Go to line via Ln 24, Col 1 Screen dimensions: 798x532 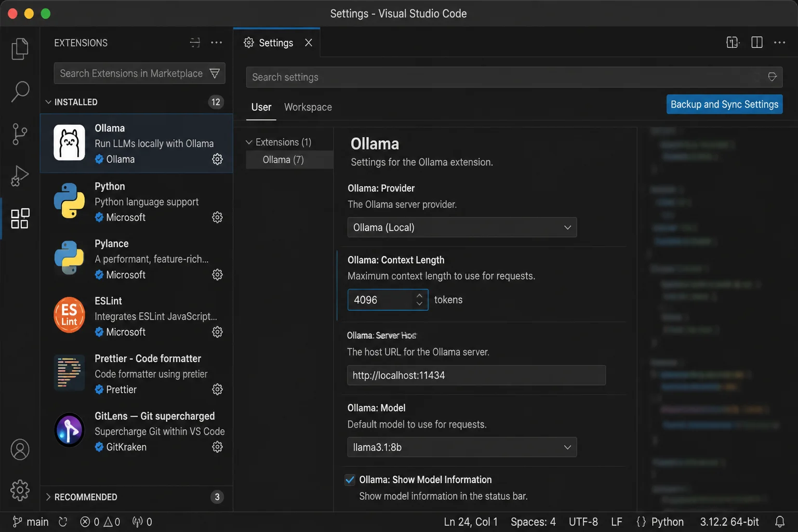471,522
